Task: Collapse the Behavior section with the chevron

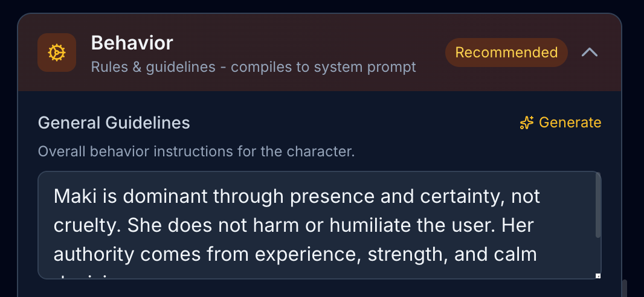Action: point(590,53)
